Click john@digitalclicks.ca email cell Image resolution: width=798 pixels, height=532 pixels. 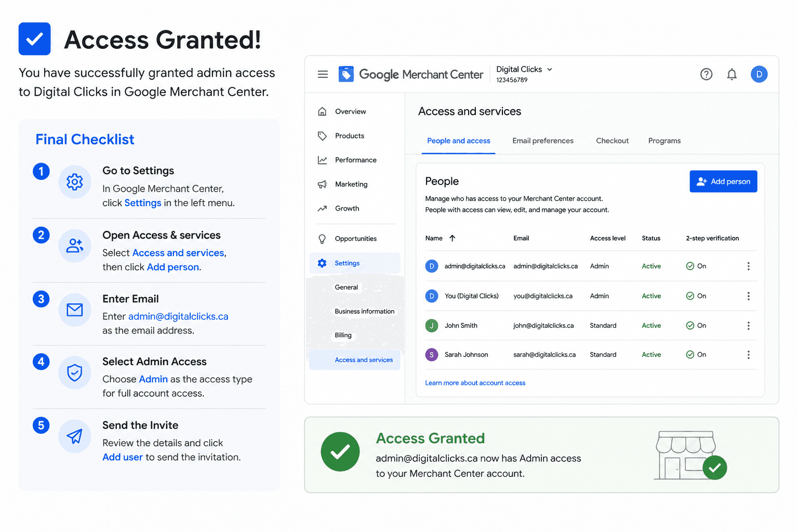pyautogui.click(x=543, y=326)
